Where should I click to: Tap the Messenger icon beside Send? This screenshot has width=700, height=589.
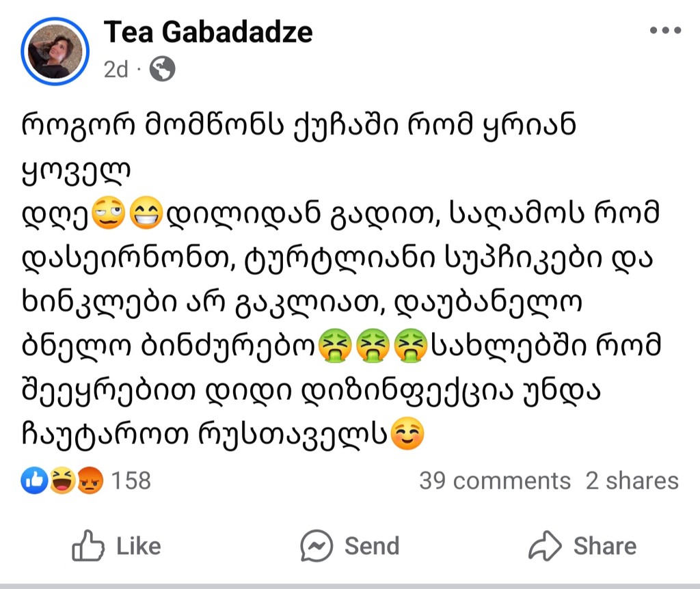[x=317, y=547]
